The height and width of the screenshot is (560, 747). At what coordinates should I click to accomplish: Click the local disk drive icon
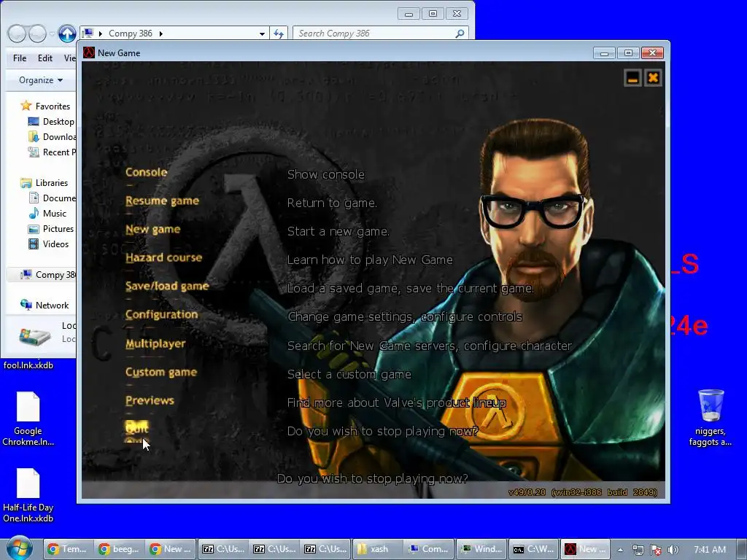34,336
